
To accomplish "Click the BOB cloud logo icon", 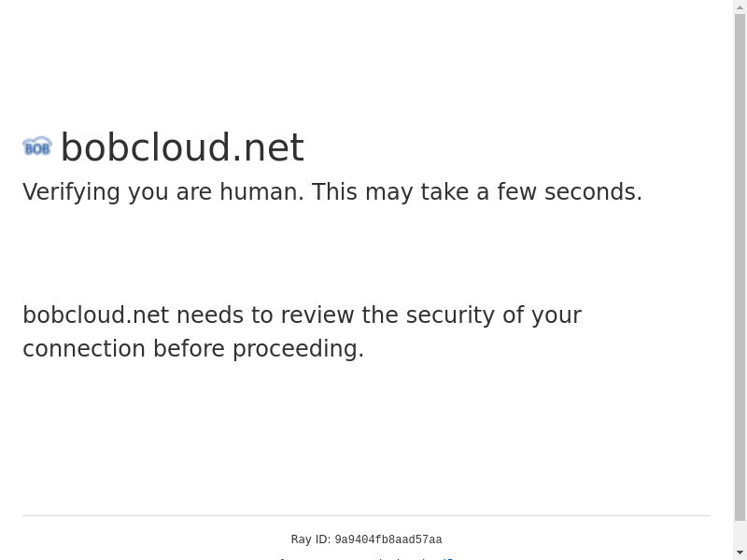I will point(37,147).
